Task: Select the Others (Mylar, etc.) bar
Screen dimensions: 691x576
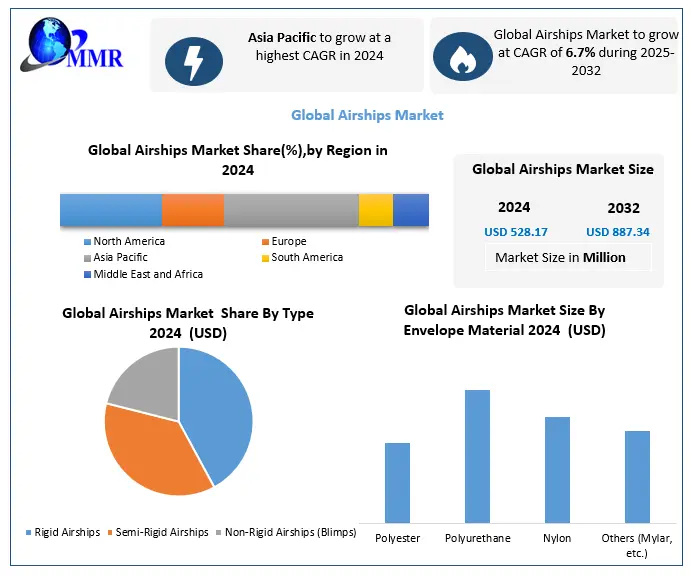Action: coord(637,476)
